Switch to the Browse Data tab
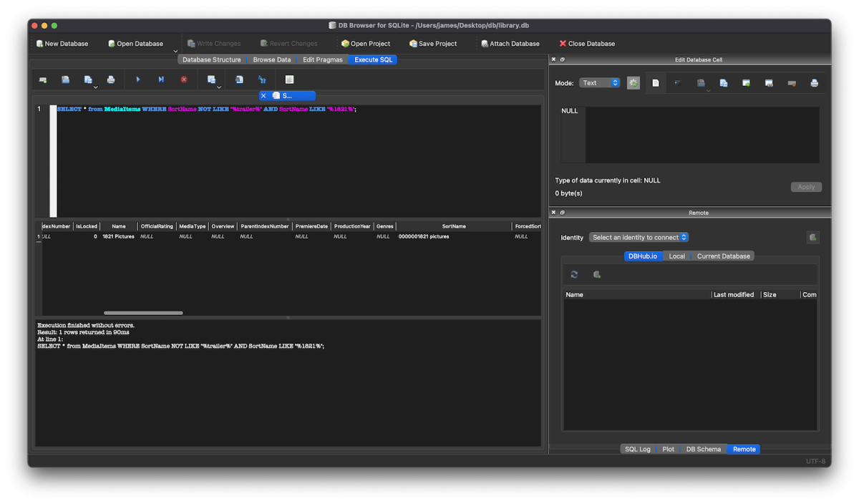 (x=271, y=59)
